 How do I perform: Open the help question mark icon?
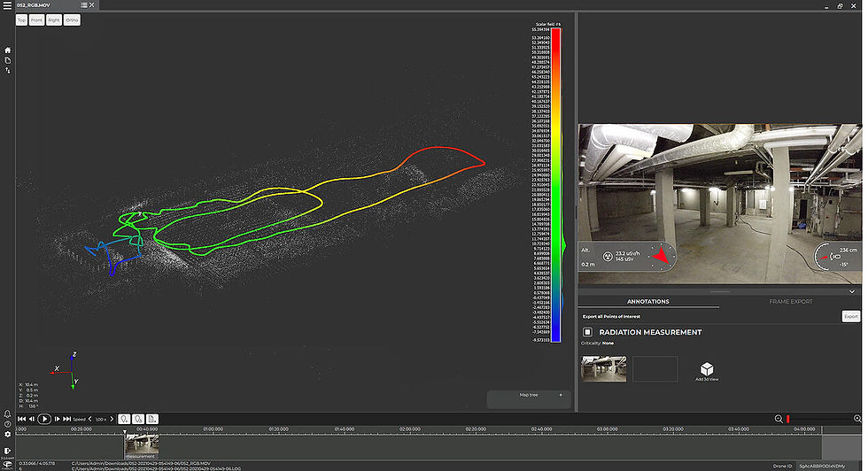[x=8, y=424]
